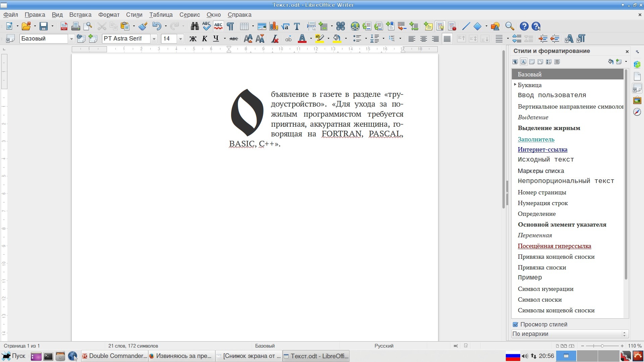Open Find and Replace binoculars
The image size is (644, 362).
pyautogui.click(x=195, y=26)
